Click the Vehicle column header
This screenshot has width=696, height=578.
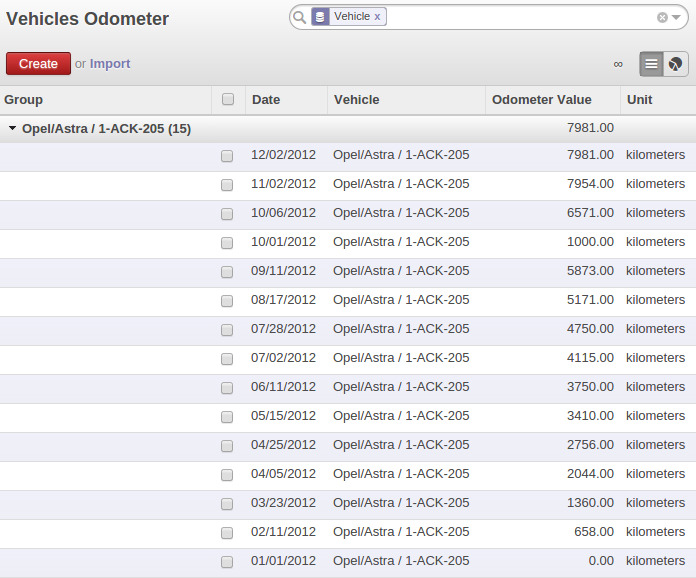[x=356, y=100]
